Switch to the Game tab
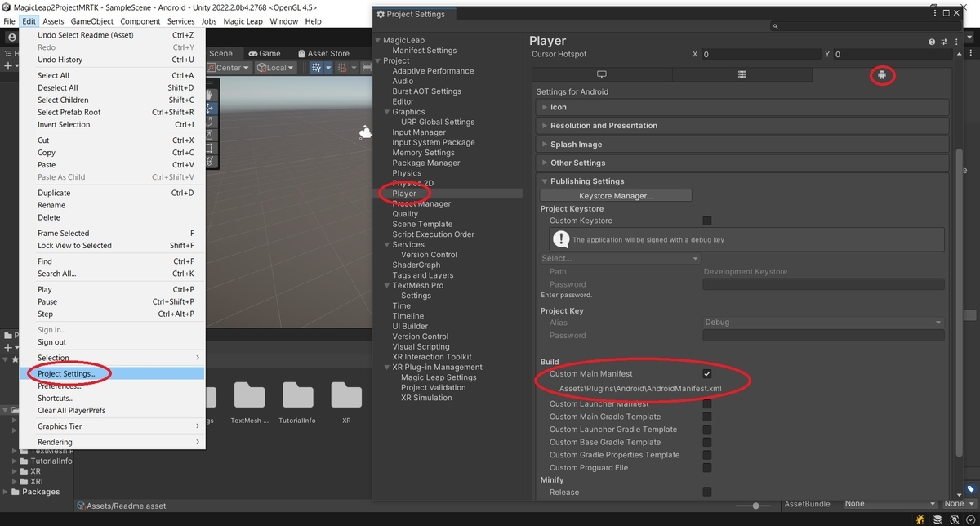Viewport: 980px width, 526px height. 265,53
